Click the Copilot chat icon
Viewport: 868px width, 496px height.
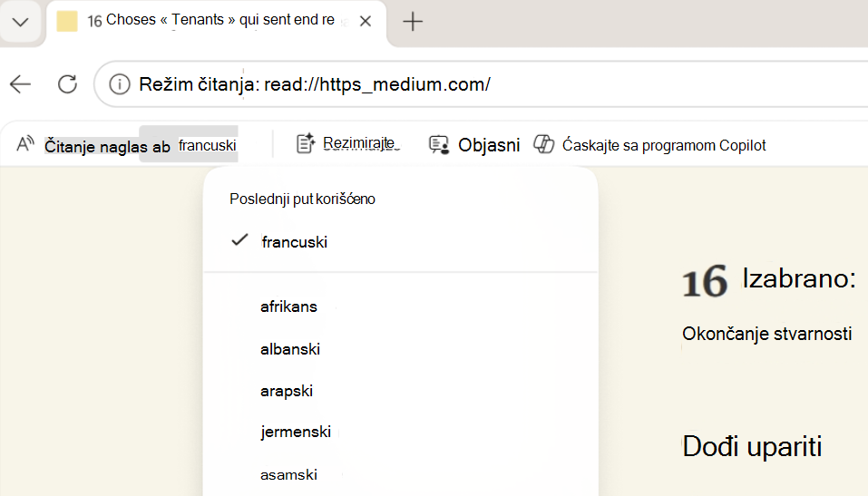point(543,144)
